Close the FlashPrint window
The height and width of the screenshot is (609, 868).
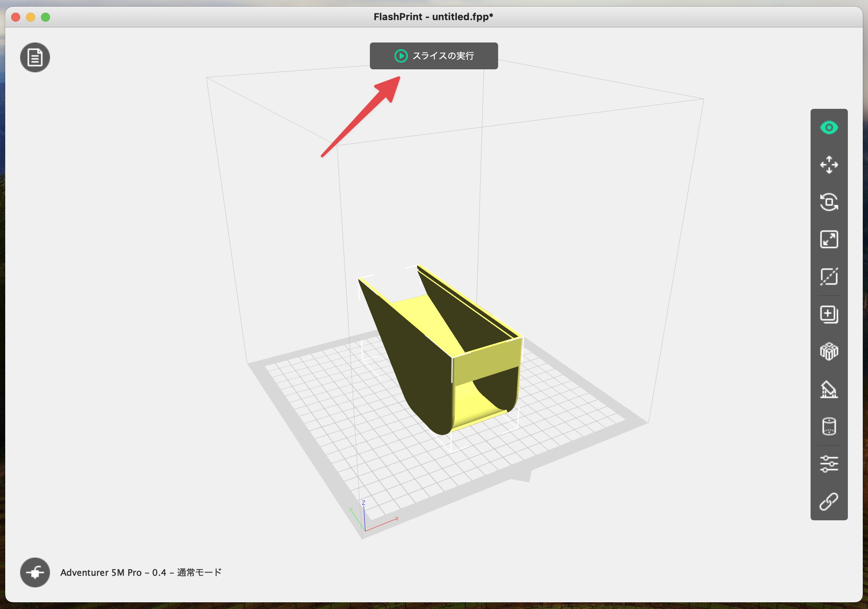[x=16, y=17]
